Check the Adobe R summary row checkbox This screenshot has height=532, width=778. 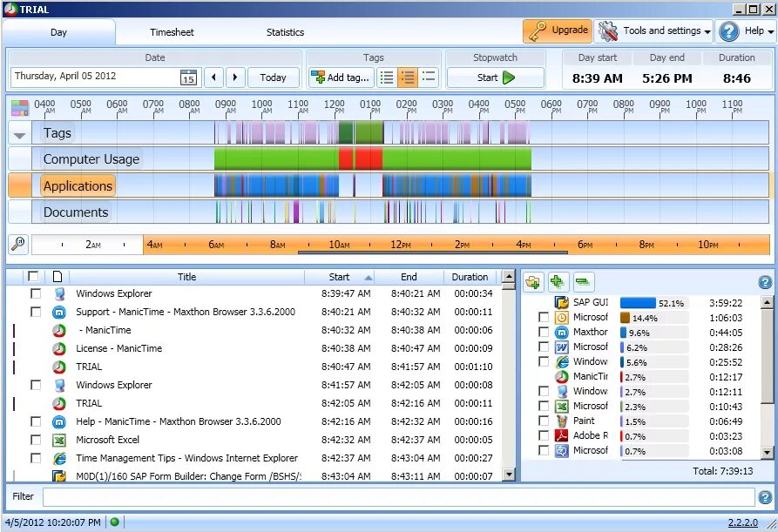[544, 436]
